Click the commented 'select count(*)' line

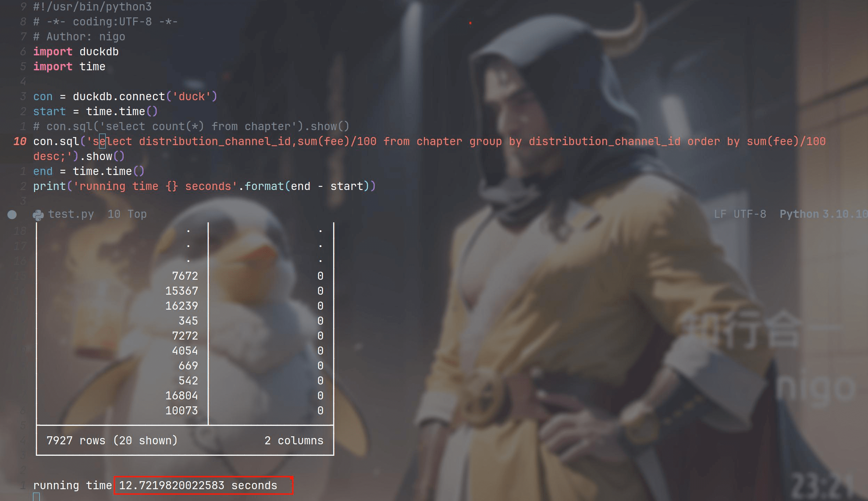[x=191, y=126]
